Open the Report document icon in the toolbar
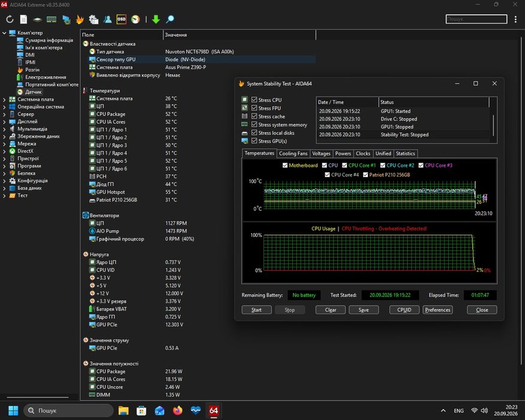The image size is (525, 420). [x=23, y=19]
